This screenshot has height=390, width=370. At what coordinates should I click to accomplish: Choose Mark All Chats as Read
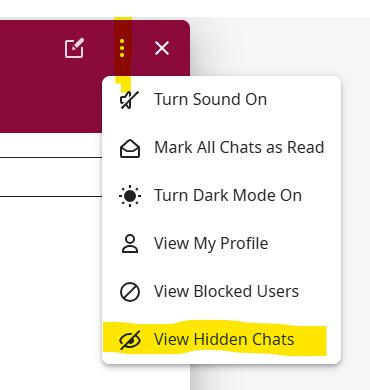coord(239,147)
